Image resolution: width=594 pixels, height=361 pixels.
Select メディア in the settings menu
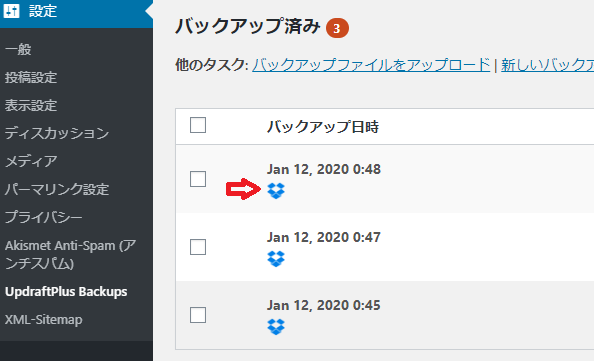point(31,161)
